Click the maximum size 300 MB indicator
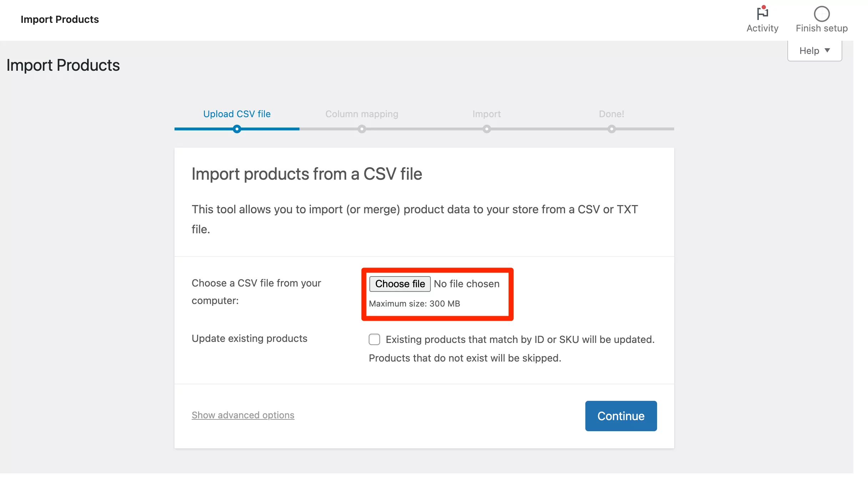The height and width of the screenshot is (488, 868). click(415, 304)
